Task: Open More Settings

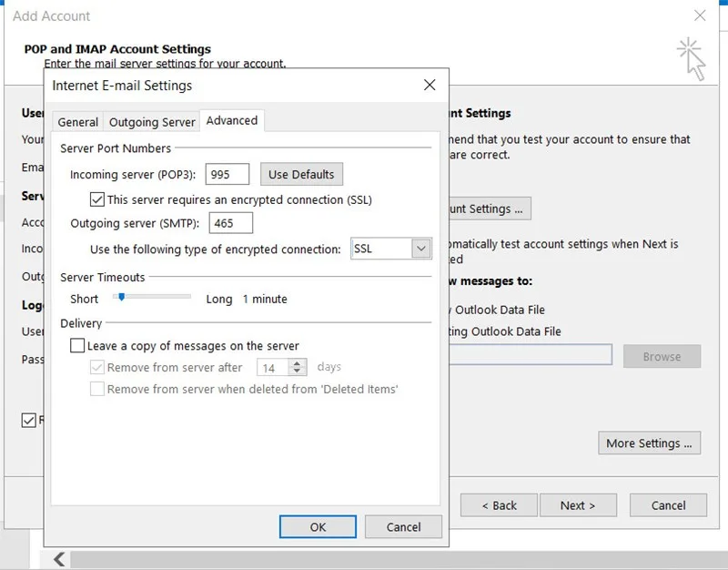Action: pos(649,443)
